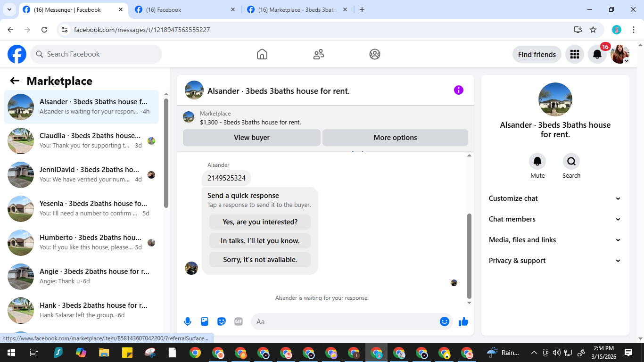Open the Humberto conversation
The image size is (644, 362).
(x=81, y=243)
